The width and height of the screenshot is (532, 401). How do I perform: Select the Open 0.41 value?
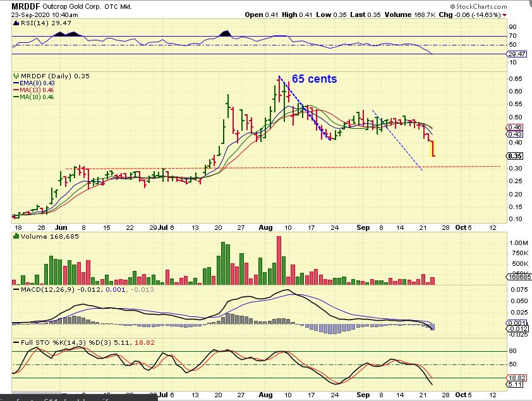pyautogui.click(x=262, y=15)
